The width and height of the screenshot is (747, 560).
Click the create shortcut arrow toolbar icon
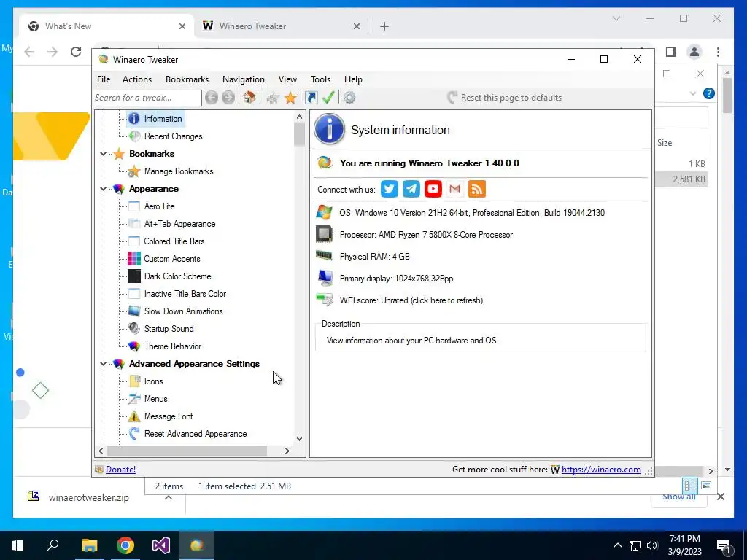pos(311,98)
